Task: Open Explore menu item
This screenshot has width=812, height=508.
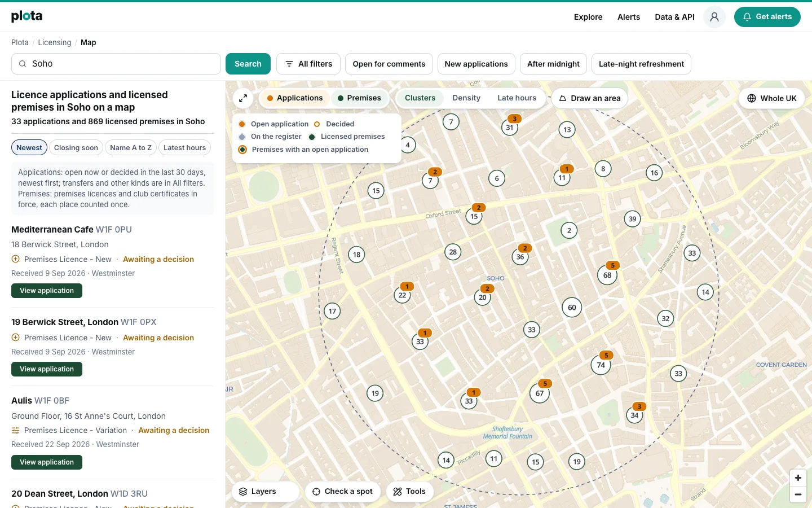Action: click(x=588, y=17)
